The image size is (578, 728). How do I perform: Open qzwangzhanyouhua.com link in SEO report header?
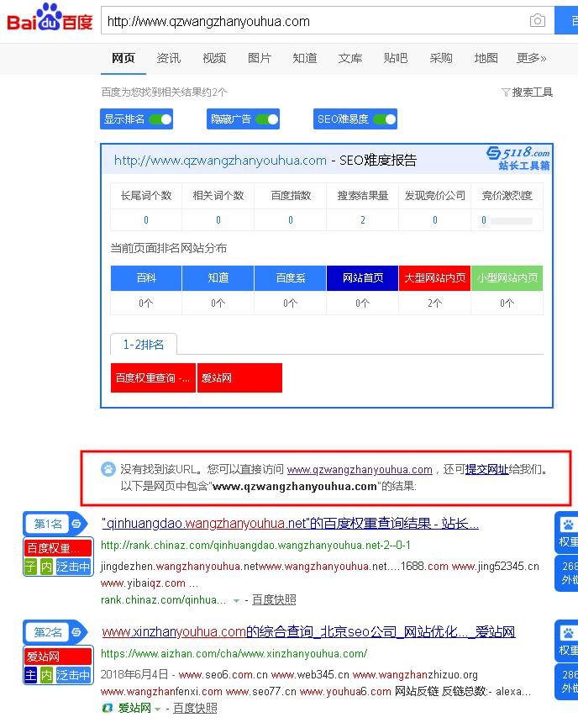coord(220,161)
